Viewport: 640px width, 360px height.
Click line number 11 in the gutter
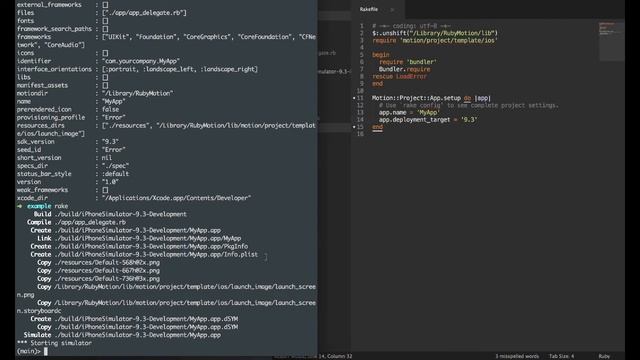[x=360, y=98]
